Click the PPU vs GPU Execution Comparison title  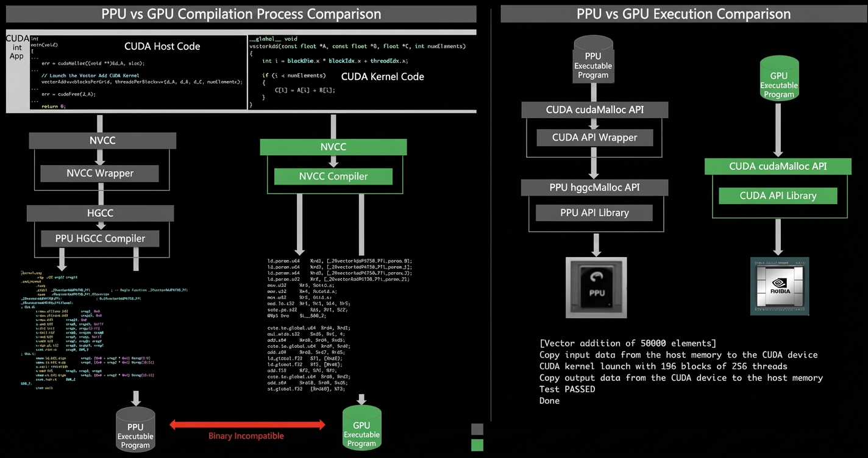683,14
